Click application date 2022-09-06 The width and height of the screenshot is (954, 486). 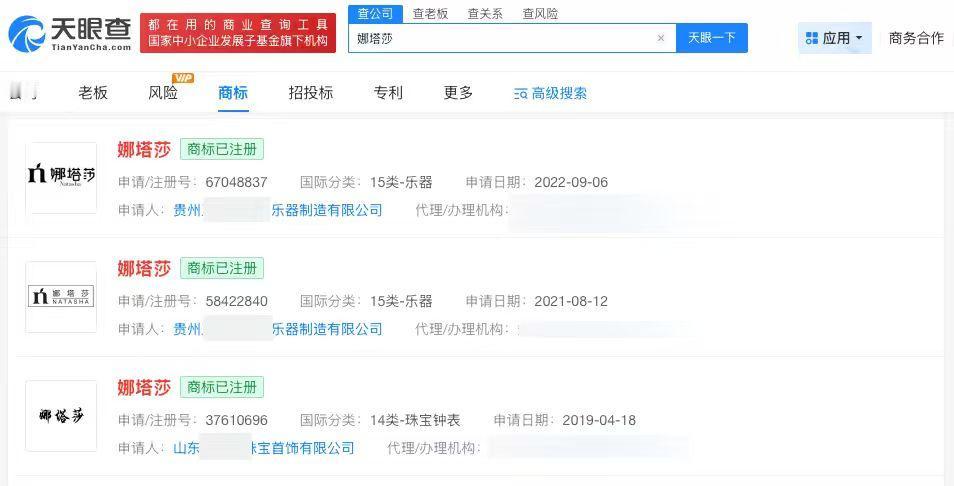pos(571,182)
